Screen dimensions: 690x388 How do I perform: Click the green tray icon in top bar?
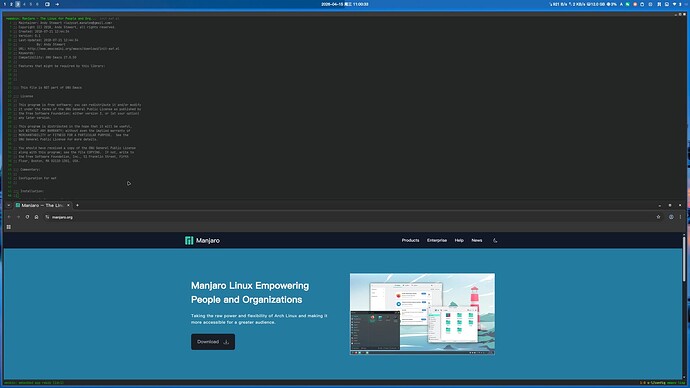[x=628, y=4]
